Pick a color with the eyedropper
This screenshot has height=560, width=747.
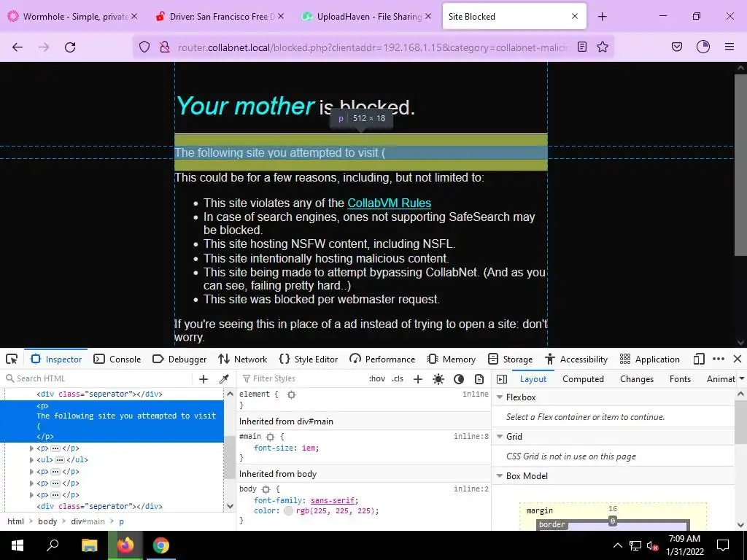click(224, 378)
